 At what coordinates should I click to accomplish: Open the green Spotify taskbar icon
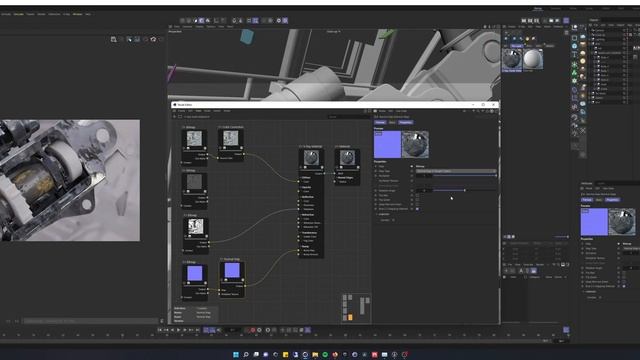325,355
